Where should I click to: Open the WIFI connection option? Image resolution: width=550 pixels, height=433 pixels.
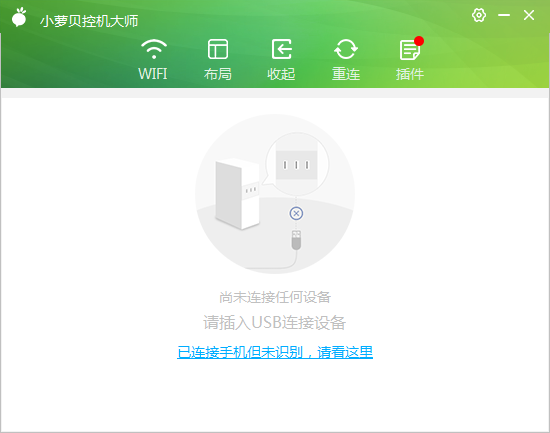[153, 59]
